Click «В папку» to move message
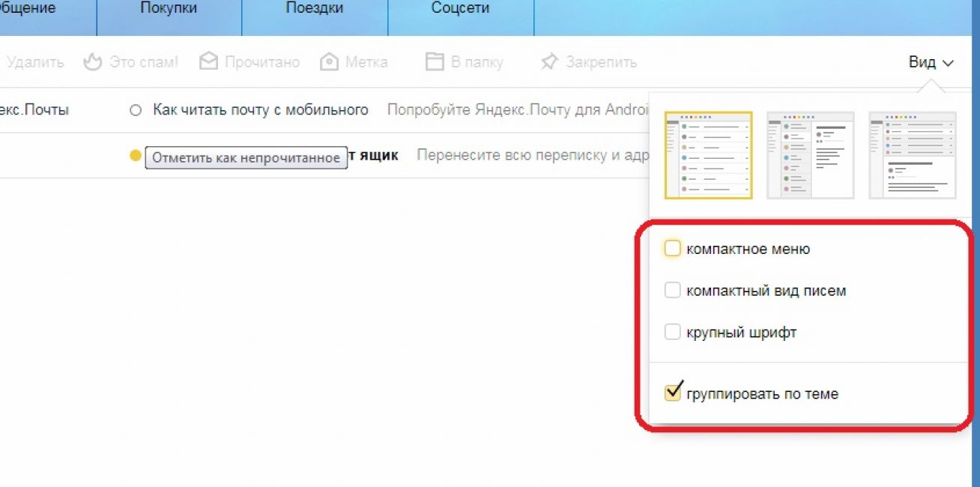 (x=465, y=62)
